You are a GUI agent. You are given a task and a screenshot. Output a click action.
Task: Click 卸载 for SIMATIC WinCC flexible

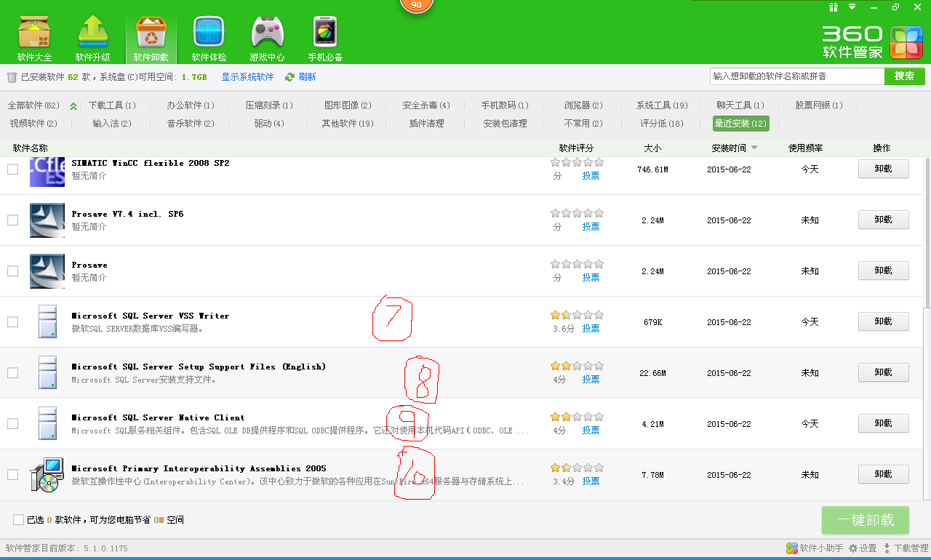click(x=884, y=169)
